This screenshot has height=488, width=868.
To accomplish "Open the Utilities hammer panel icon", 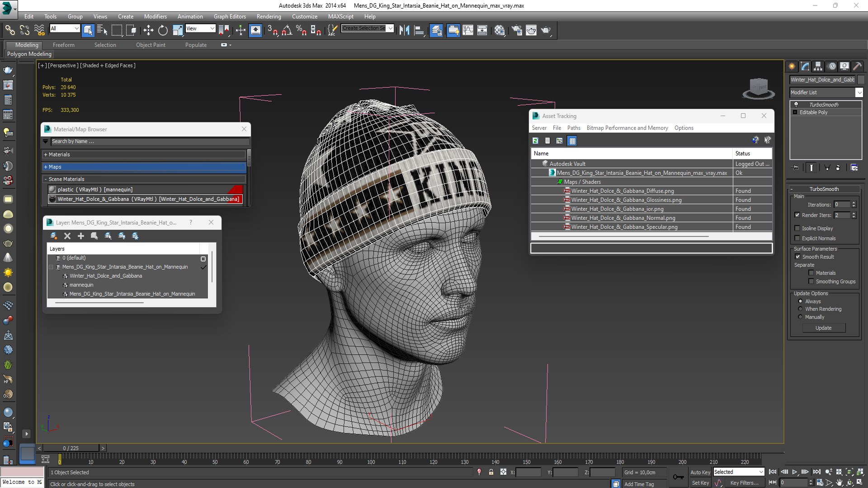I will [858, 66].
